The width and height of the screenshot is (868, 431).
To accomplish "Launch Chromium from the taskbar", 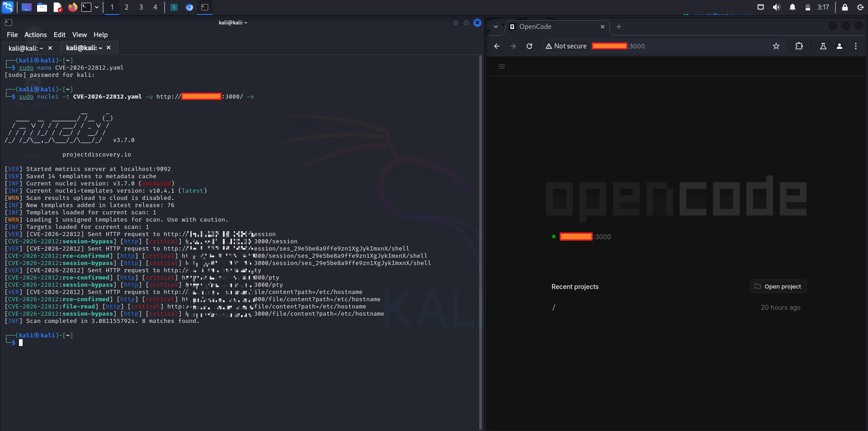I will [x=189, y=7].
